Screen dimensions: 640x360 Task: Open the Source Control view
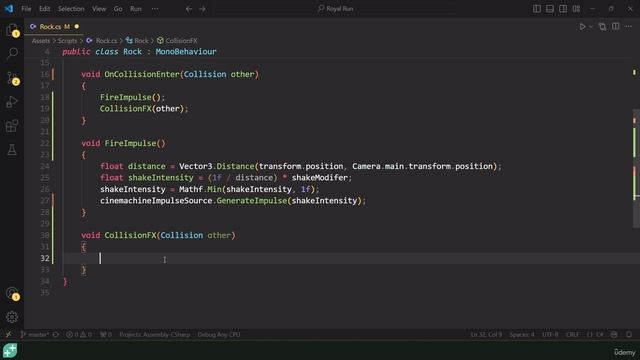(12, 78)
